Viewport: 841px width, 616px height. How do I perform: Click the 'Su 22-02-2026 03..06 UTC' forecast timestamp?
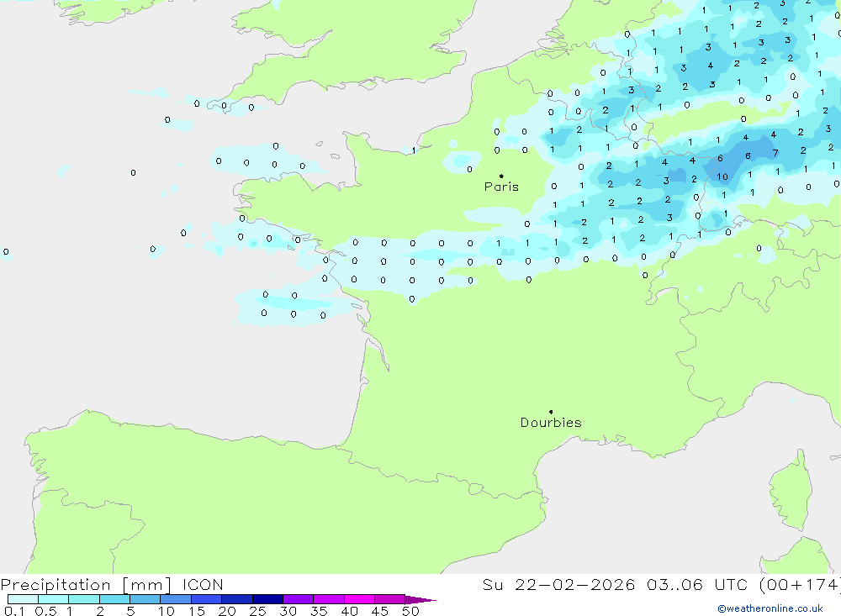pyautogui.click(x=615, y=584)
